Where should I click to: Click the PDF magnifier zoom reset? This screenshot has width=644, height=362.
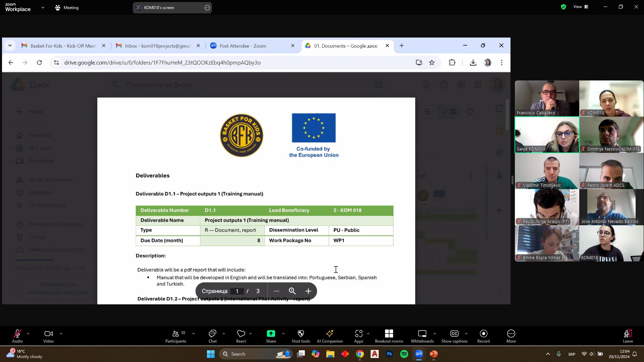(x=292, y=291)
